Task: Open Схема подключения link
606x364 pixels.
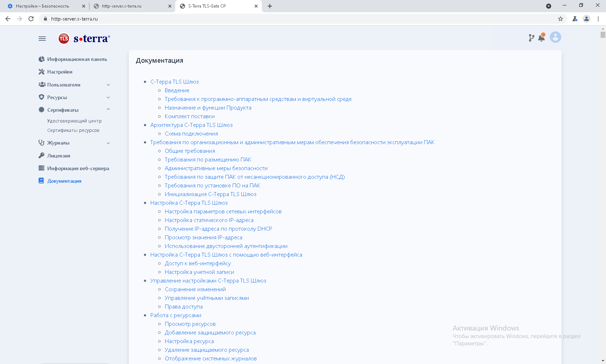Action: (x=191, y=134)
